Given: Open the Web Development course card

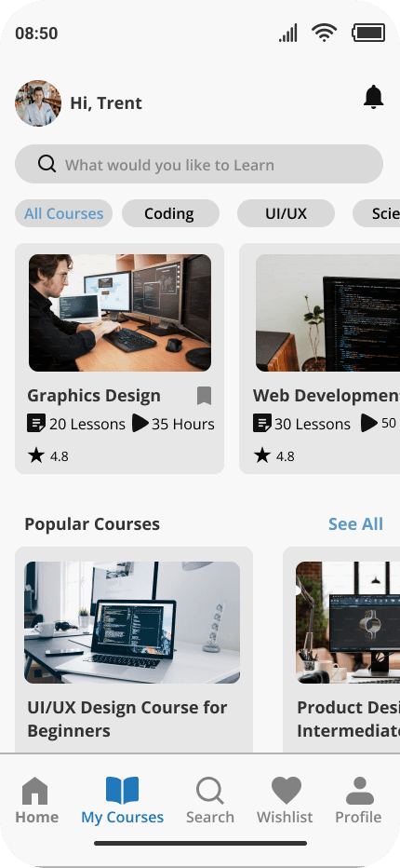Looking at the screenshot, I should (x=320, y=359).
